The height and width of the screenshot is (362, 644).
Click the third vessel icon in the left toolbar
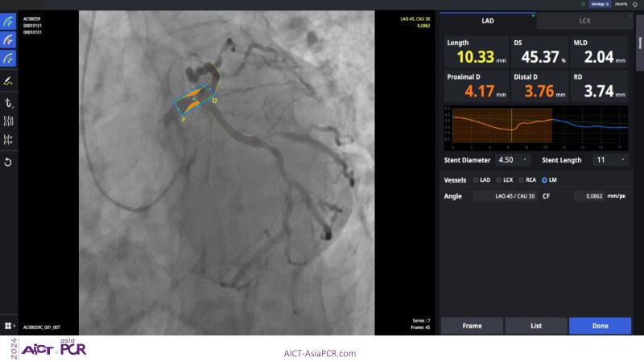[x=9, y=58]
